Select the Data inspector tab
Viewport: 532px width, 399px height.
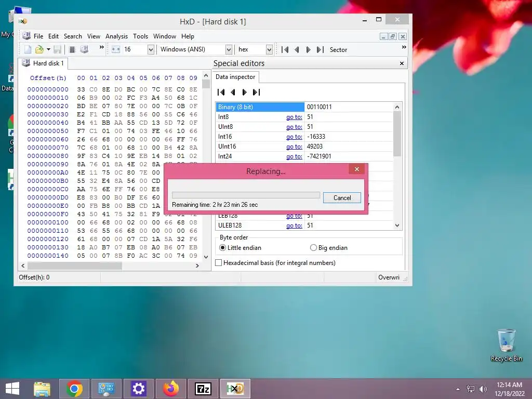235,77
